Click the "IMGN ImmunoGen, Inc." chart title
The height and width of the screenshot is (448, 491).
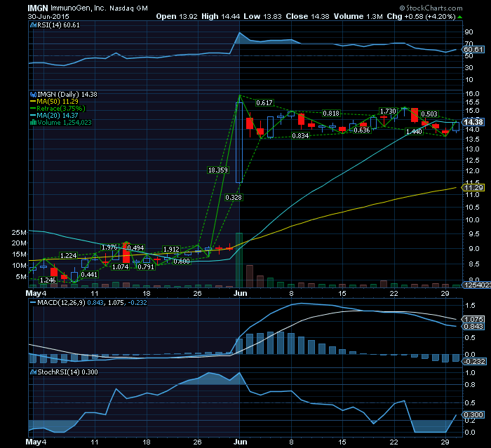[67, 8]
